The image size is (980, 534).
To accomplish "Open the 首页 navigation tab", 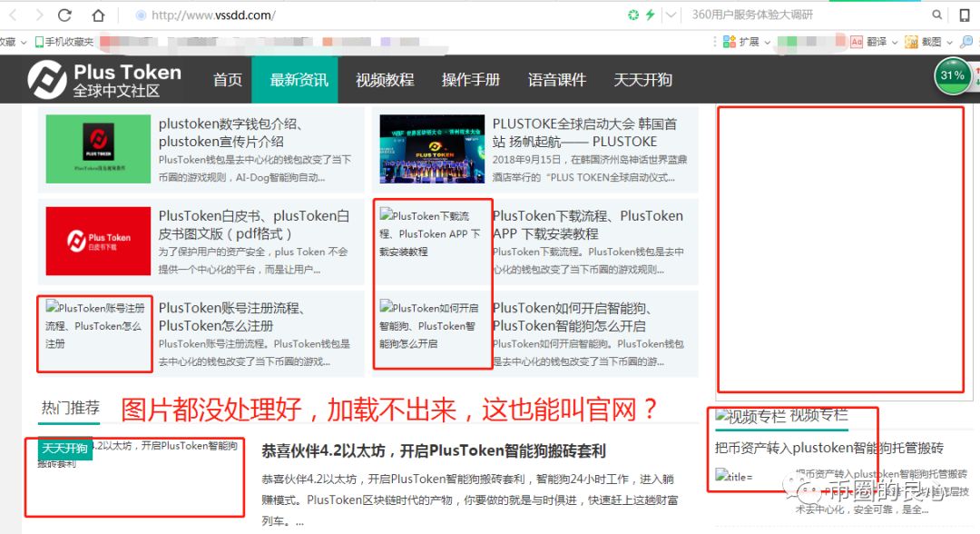I will pyautogui.click(x=227, y=79).
